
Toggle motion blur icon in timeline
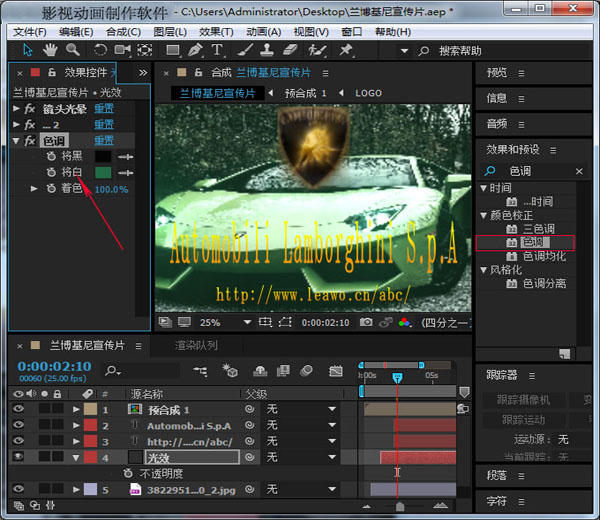[306, 370]
